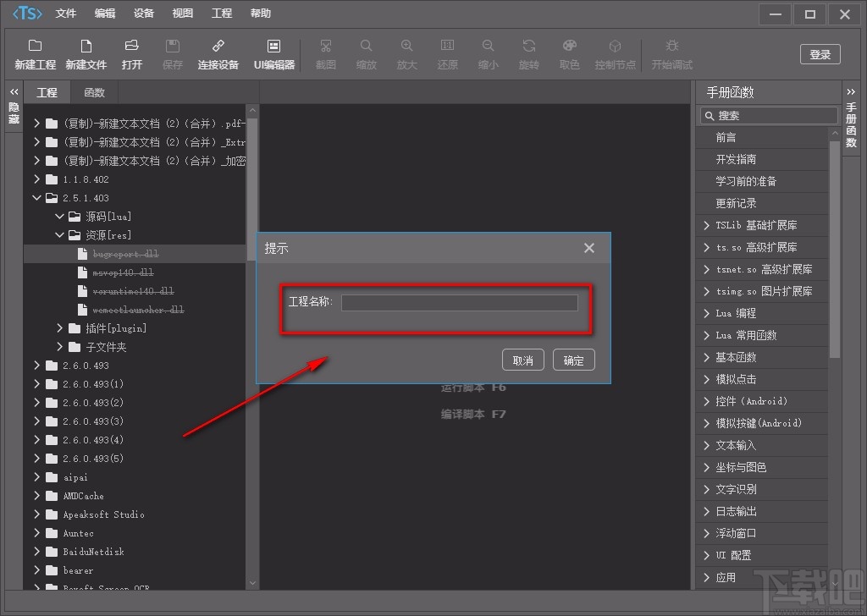867x616 pixels.
Task: Collapse the 2.5.1.403 project folder
Action: [37, 198]
